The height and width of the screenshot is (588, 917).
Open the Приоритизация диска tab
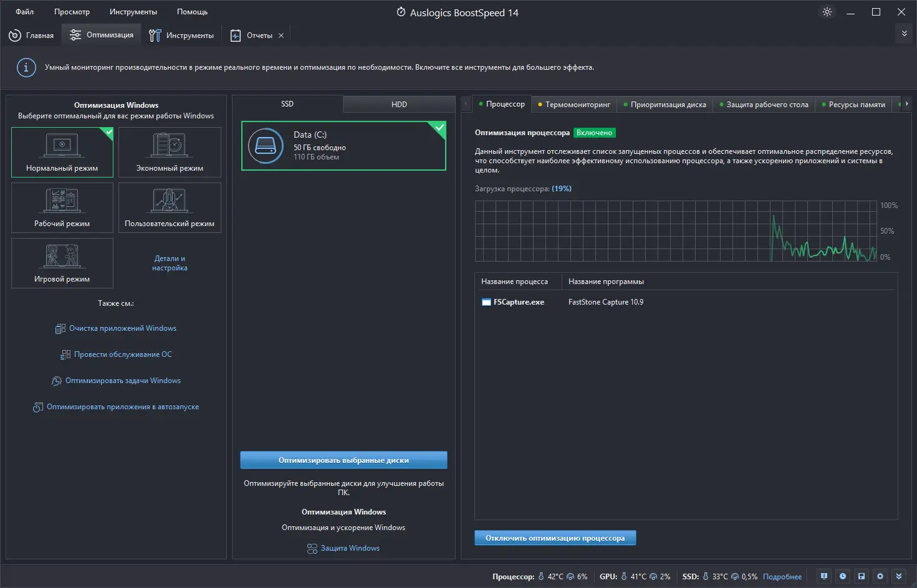tap(665, 105)
